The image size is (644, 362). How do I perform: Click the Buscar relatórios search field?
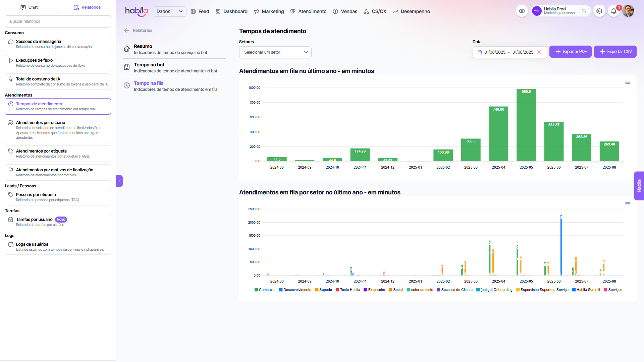coord(58,21)
